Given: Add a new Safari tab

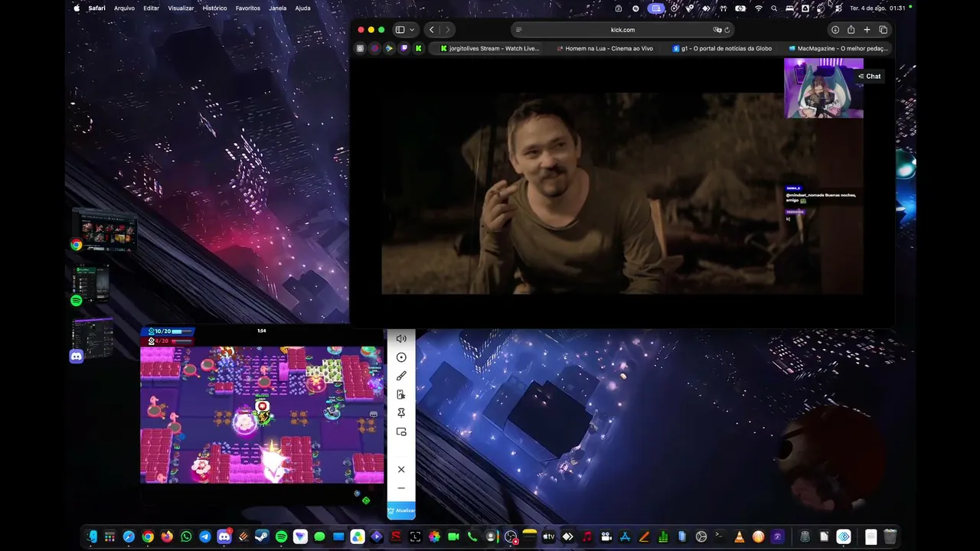Looking at the screenshot, I should [867, 30].
